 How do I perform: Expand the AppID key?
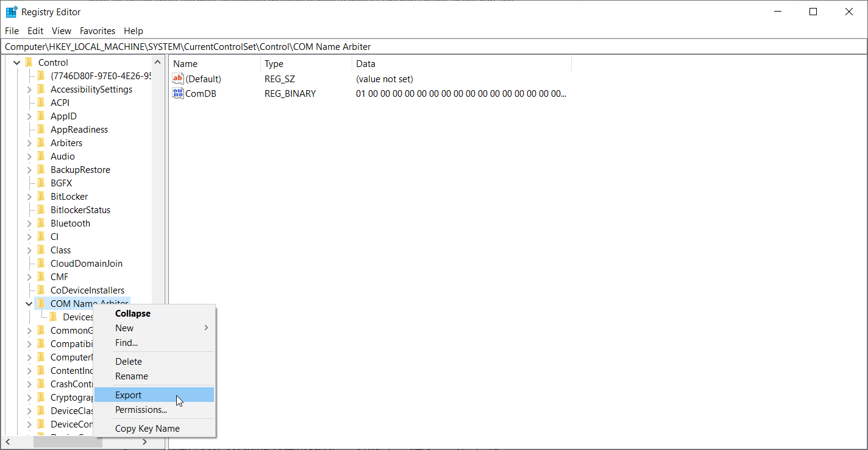pyautogui.click(x=29, y=116)
